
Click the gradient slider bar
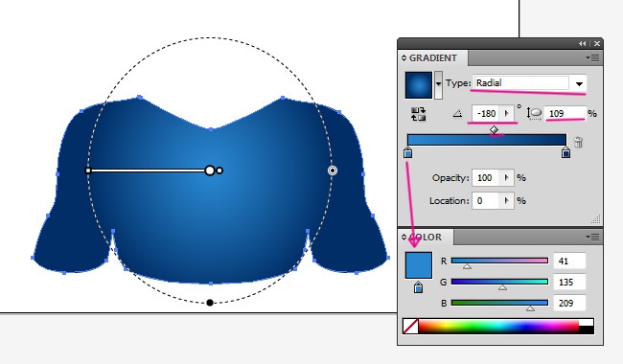(487, 140)
